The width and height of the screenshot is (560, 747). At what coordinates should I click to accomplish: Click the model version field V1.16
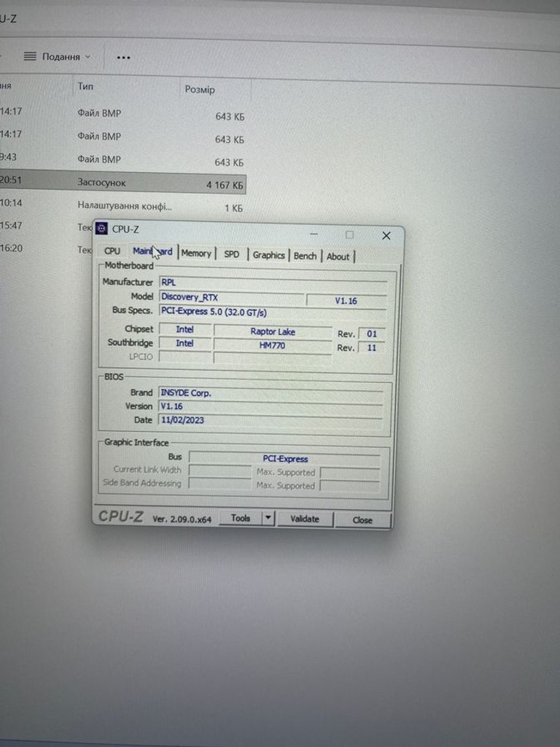(x=346, y=301)
